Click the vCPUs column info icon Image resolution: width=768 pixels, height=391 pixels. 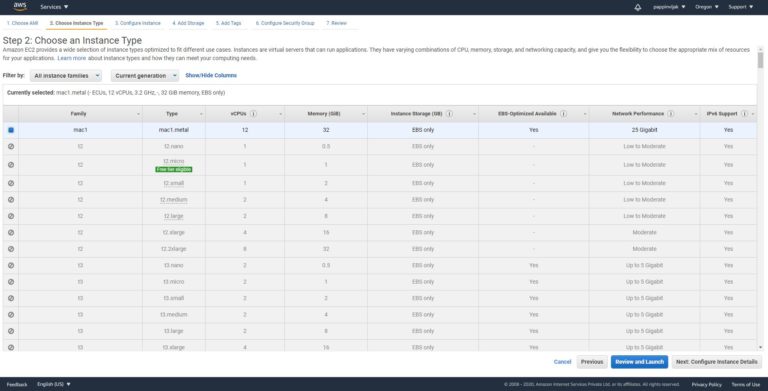(x=253, y=114)
